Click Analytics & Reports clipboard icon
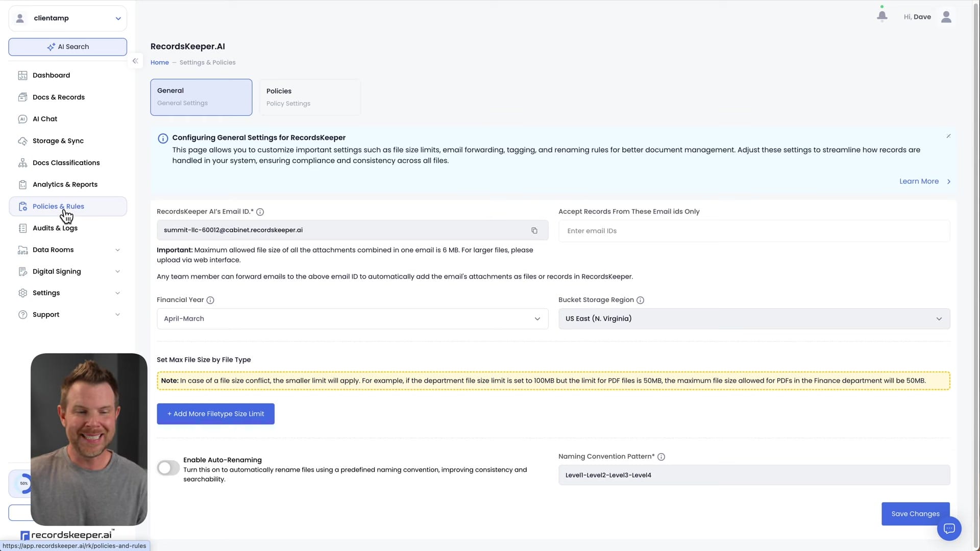This screenshot has height=551, width=980. [22, 185]
